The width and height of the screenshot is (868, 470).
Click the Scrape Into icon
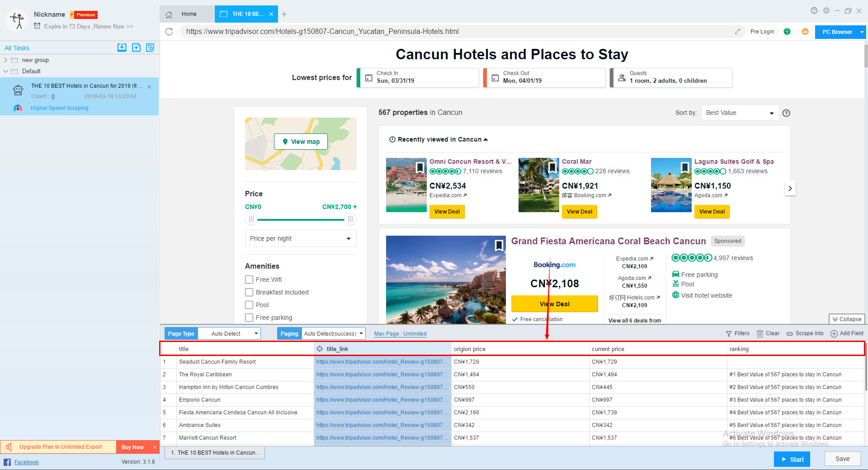(x=790, y=334)
